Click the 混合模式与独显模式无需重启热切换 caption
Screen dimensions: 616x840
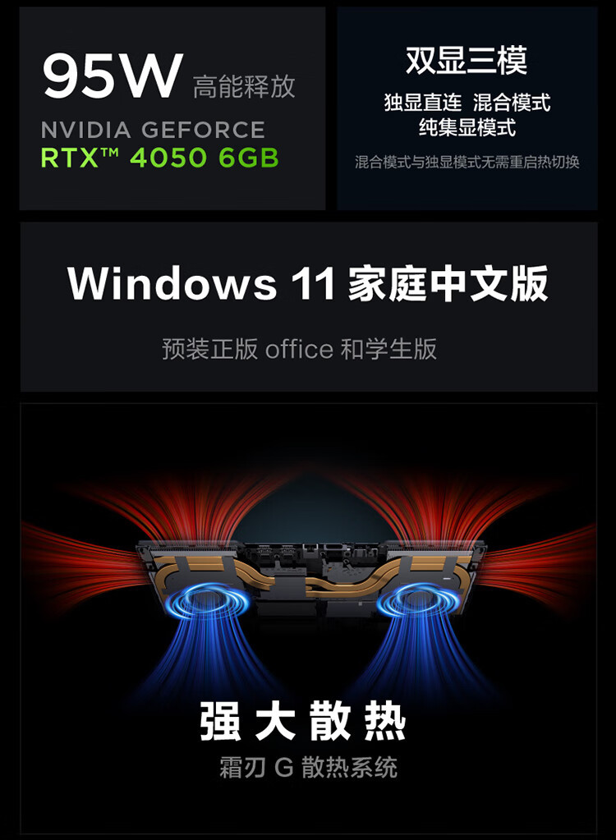click(x=467, y=162)
